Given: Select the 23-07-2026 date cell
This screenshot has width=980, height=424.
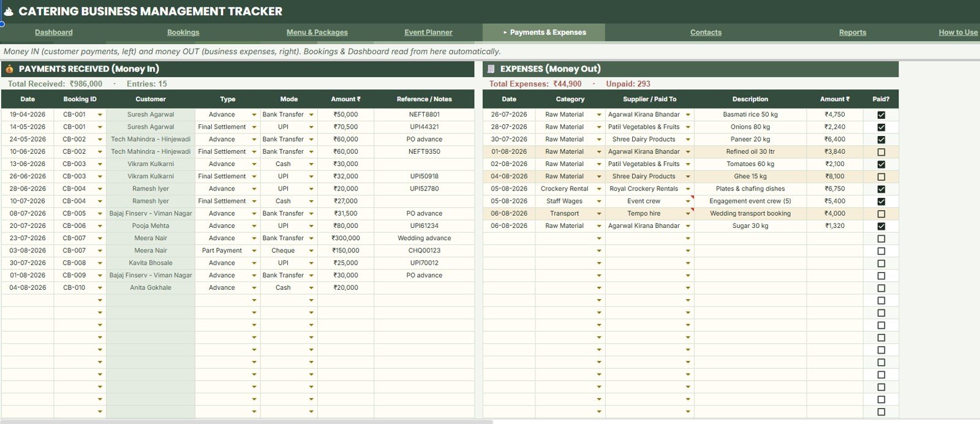Looking at the screenshot, I should [x=28, y=238].
